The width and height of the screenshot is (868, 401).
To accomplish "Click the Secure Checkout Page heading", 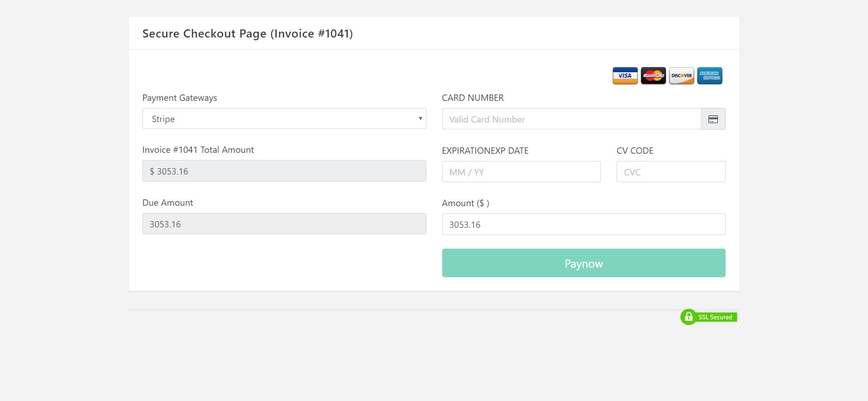I will pyautogui.click(x=247, y=34).
